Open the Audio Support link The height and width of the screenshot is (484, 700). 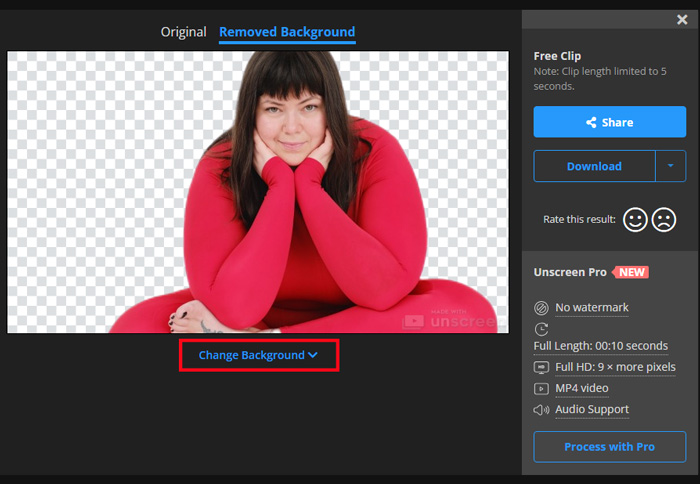click(592, 409)
